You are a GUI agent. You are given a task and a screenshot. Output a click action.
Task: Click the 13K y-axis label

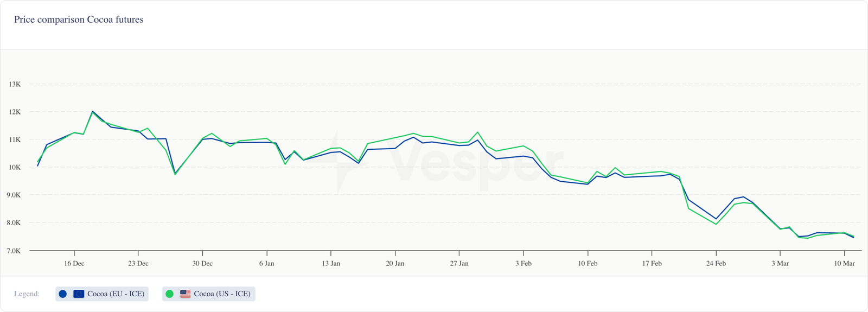(x=15, y=84)
